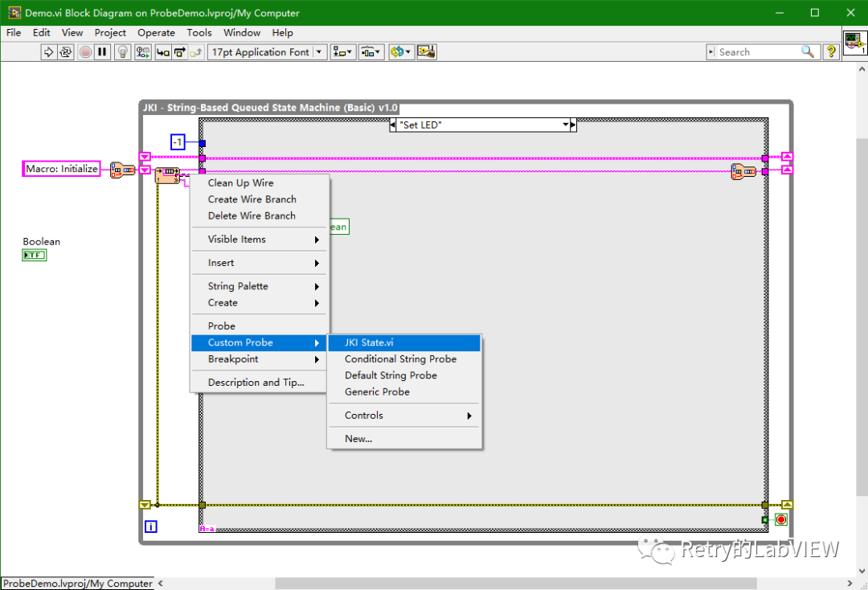Image resolution: width=868 pixels, height=590 pixels.
Task: Expand the Controls submenu
Action: [404, 415]
